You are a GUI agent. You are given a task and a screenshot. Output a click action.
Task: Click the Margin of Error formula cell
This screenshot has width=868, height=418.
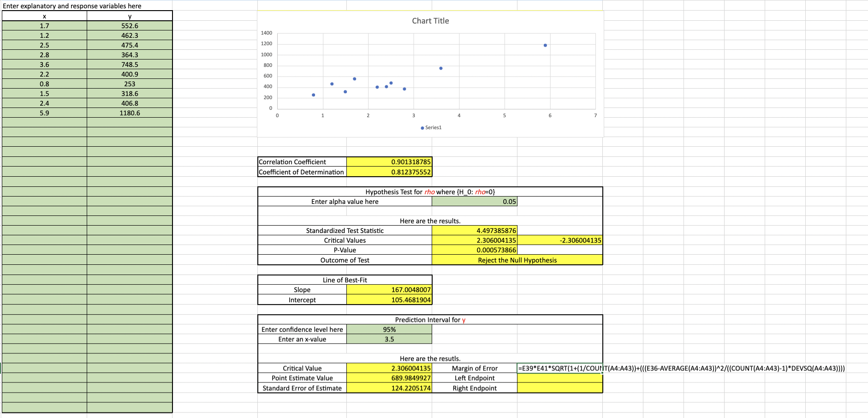click(x=560, y=368)
